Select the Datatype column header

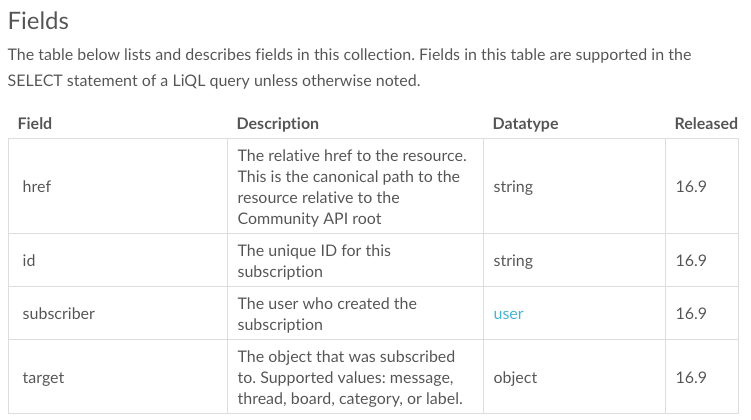[x=525, y=124]
